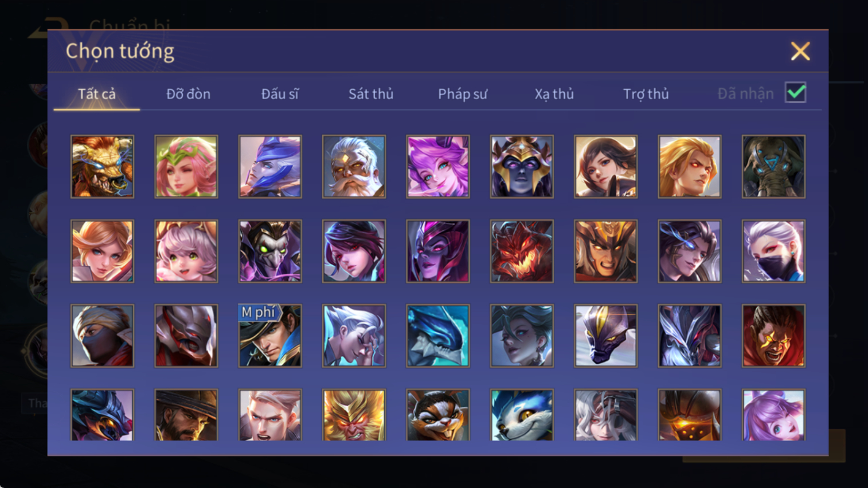Pick the golden monkey king hero
This screenshot has height=488, width=868.
click(354, 415)
